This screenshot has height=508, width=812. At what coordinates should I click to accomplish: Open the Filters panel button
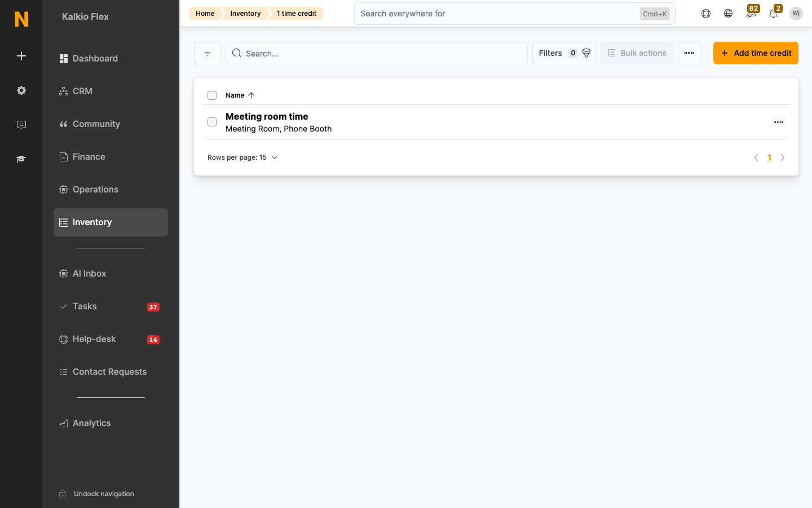coord(564,53)
